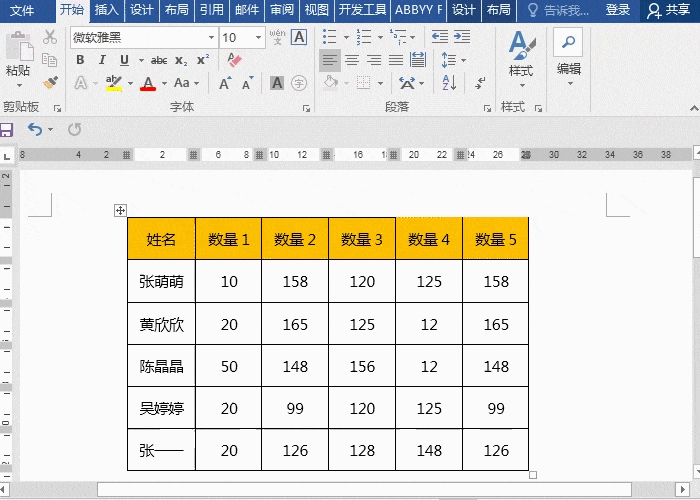Toggle strikethrough abc formatting
Viewport: 700px width, 500px height.
pos(159,60)
